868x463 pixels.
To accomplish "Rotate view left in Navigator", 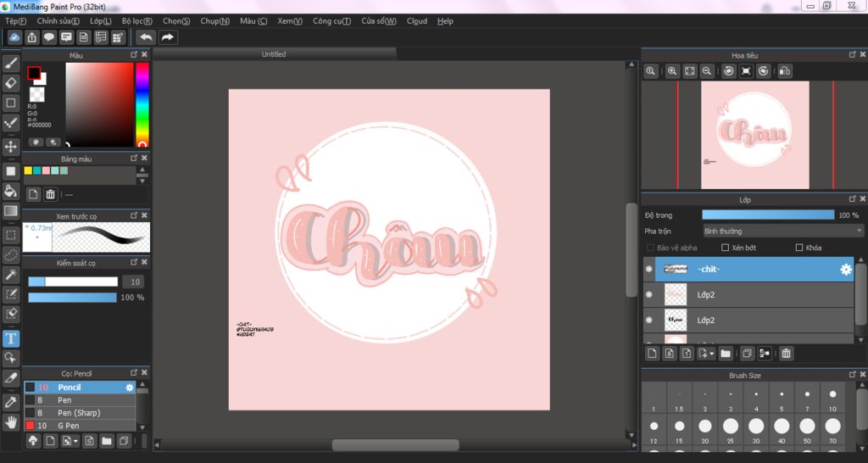I will (728, 71).
